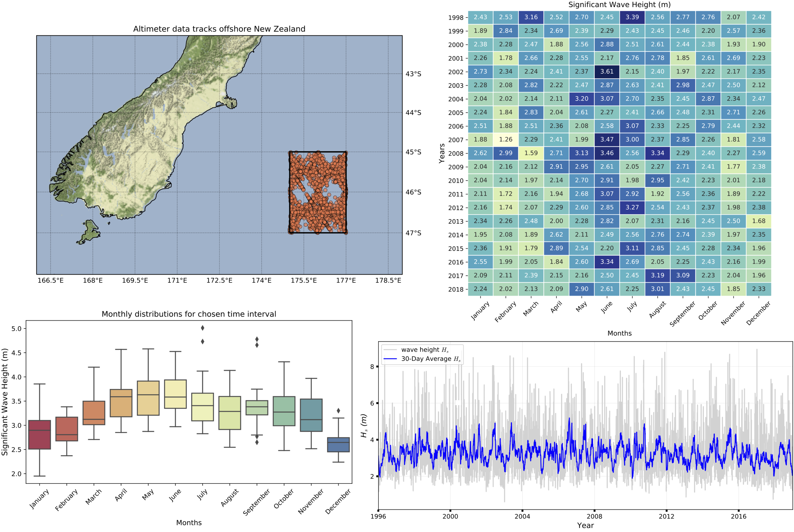Click the 'Years' axis label on heatmap
This screenshot has height=532, width=794.
(442, 153)
